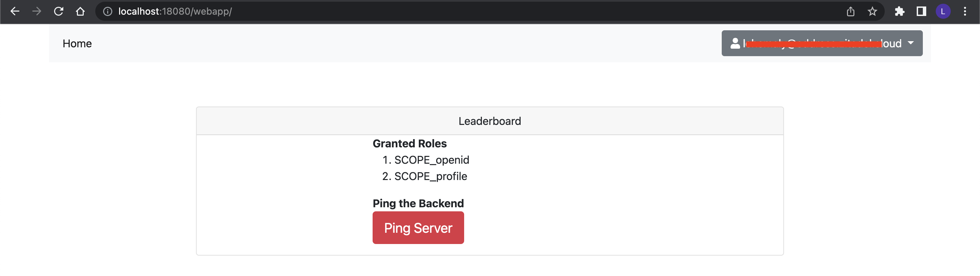Open the Extensions puzzle icon
980x276 pixels.
(x=899, y=12)
